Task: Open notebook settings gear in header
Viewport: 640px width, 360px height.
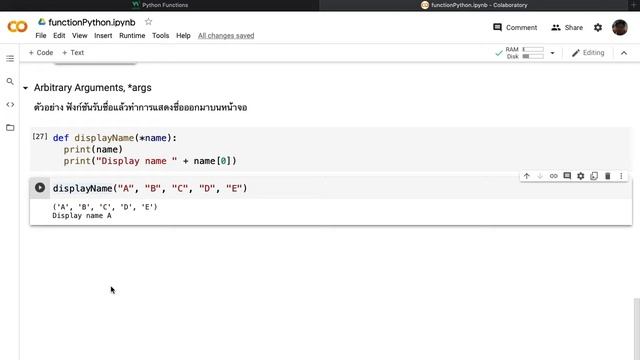Action: 598,27
